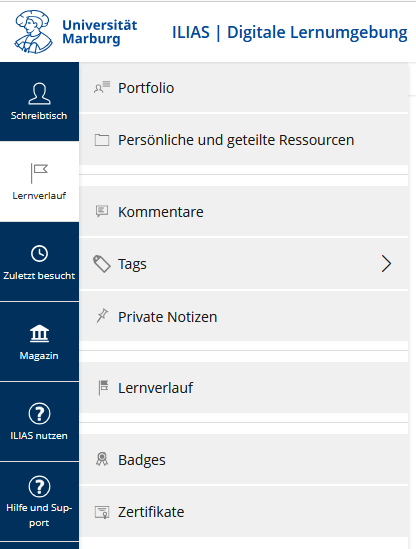The height and width of the screenshot is (549, 416).
Task: Click the Kommentare speech bubble icon
Action: point(102,211)
